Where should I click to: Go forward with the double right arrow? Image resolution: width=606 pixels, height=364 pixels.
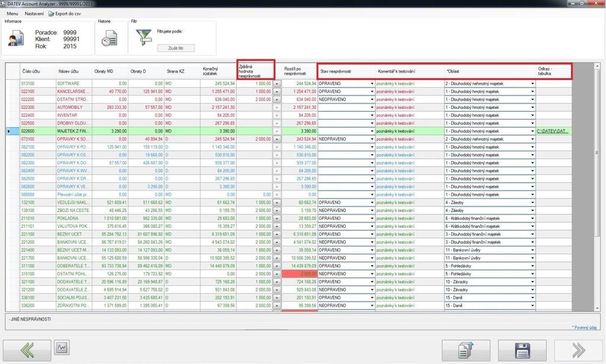pyautogui.click(x=578, y=350)
